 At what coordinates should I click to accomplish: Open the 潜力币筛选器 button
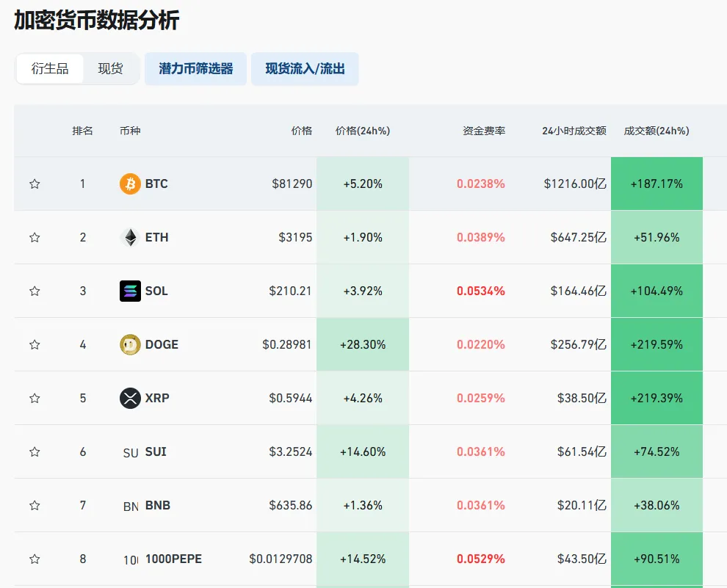pyautogui.click(x=195, y=68)
